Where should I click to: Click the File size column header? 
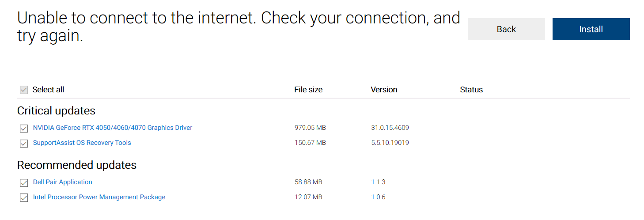[308, 90]
